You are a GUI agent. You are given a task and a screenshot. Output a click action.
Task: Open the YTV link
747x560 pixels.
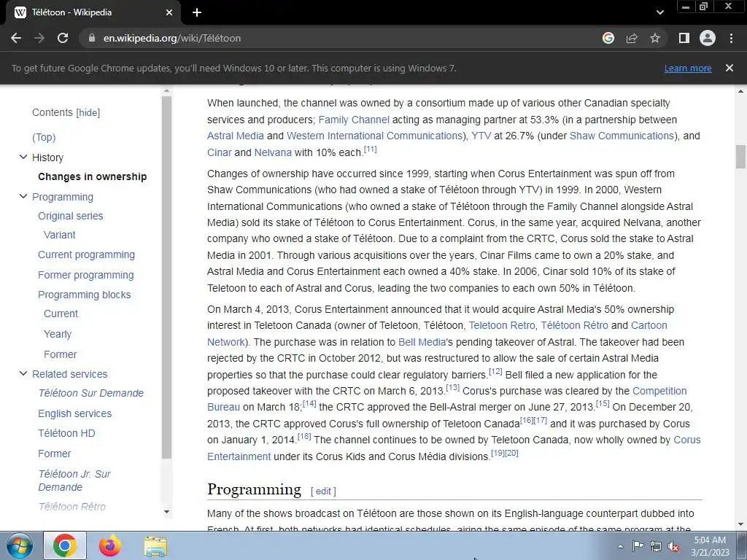pyautogui.click(x=481, y=136)
